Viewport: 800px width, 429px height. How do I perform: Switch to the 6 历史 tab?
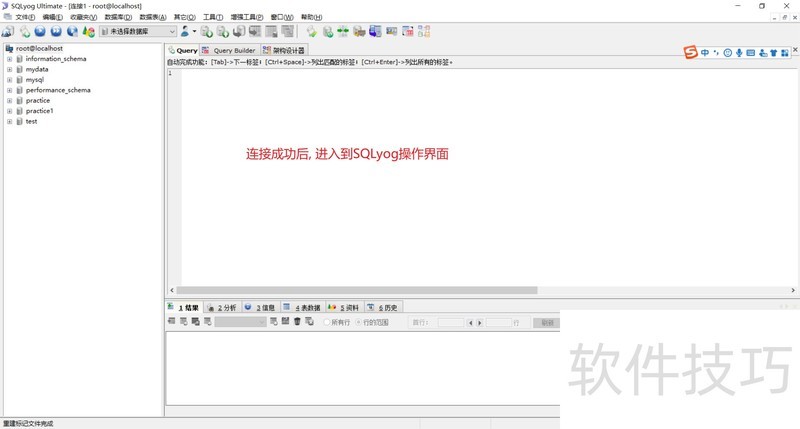383,308
